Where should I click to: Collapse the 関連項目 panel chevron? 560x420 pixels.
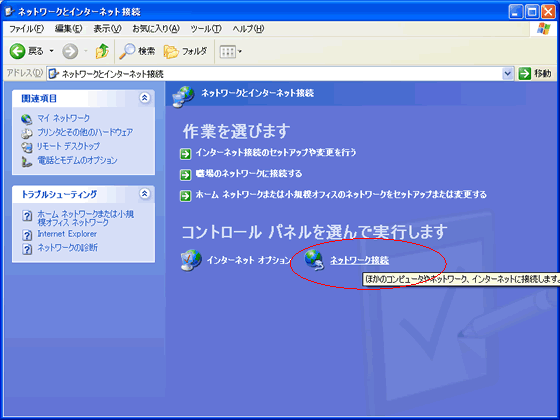[x=145, y=98]
